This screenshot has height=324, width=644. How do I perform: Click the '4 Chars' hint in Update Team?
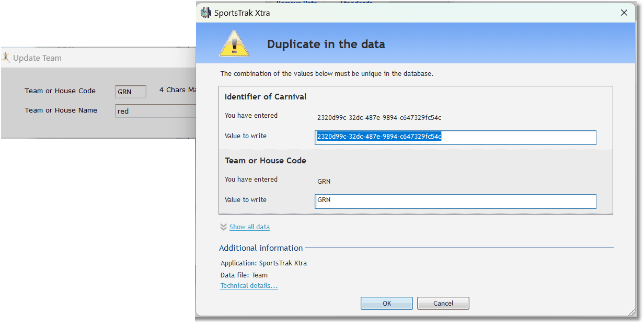(x=177, y=90)
